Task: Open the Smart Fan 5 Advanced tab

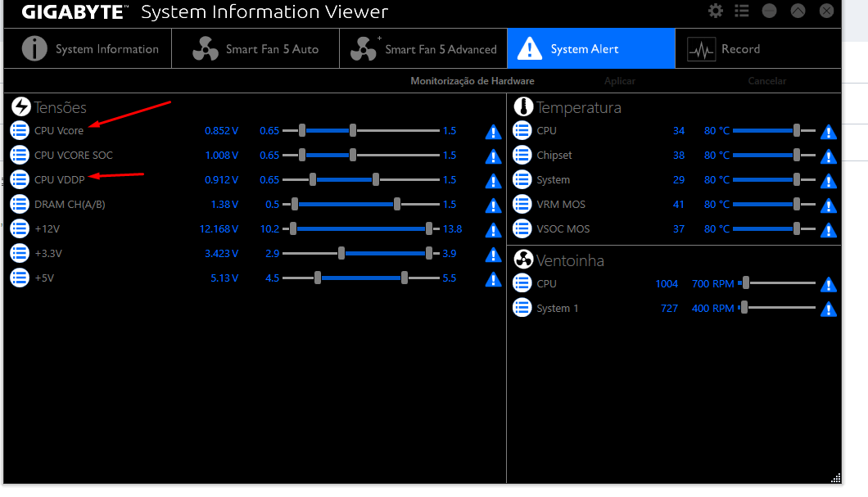Action: [x=423, y=48]
